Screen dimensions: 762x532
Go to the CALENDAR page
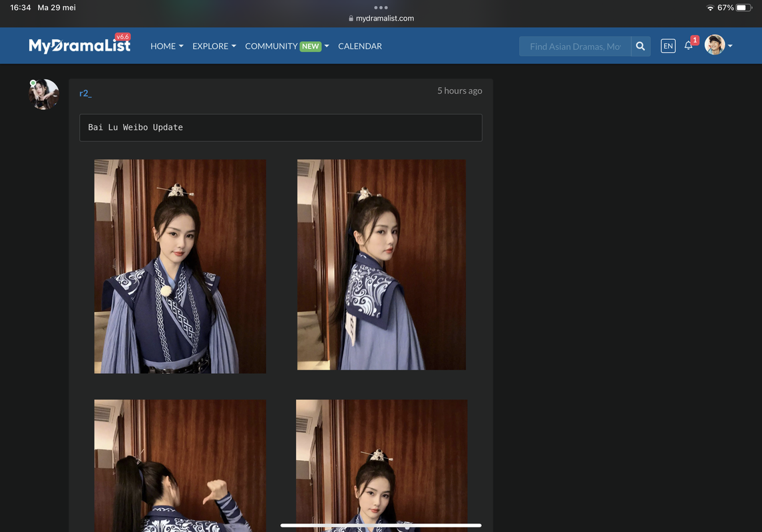coord(359,46)
